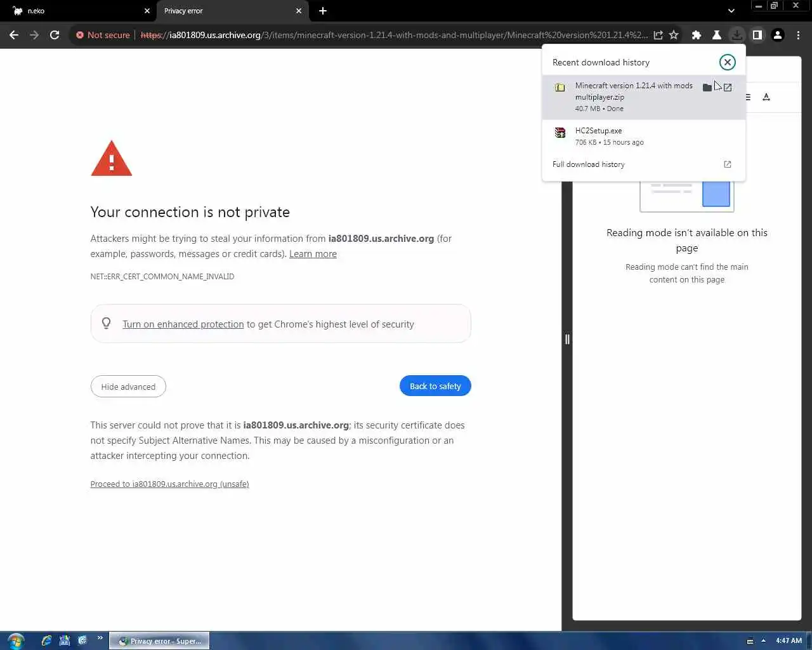This screenshot has height=650, width=812.
Task: Click the zip archive file icon
Action: pyautogui.click(x=560, y=88)
